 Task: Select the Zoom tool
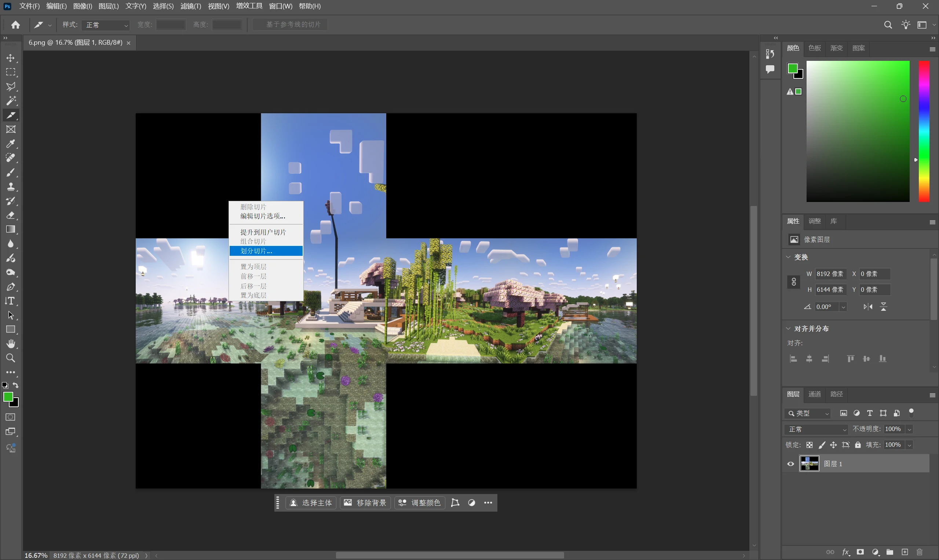tap(11, 358)
